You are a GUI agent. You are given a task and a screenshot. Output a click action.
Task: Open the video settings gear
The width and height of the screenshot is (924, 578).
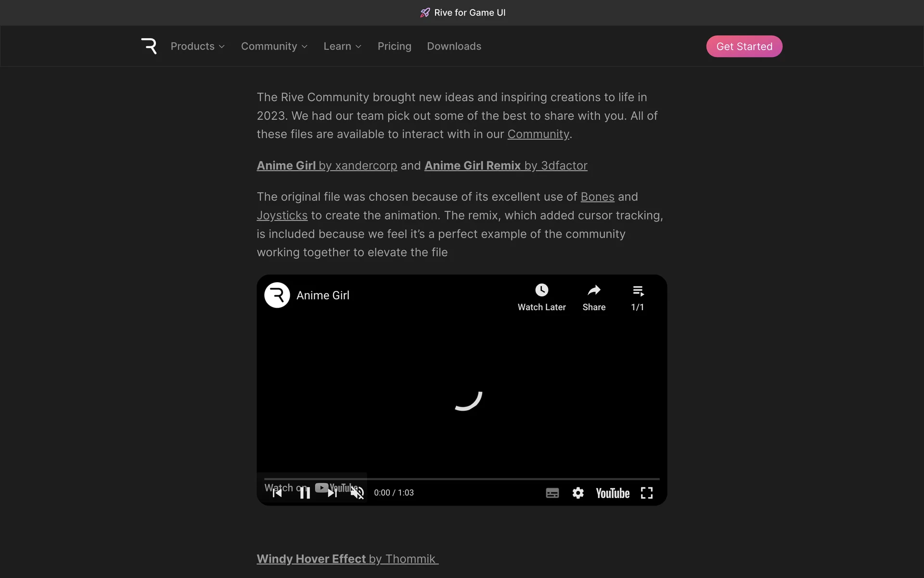click(x=577, y=493)
